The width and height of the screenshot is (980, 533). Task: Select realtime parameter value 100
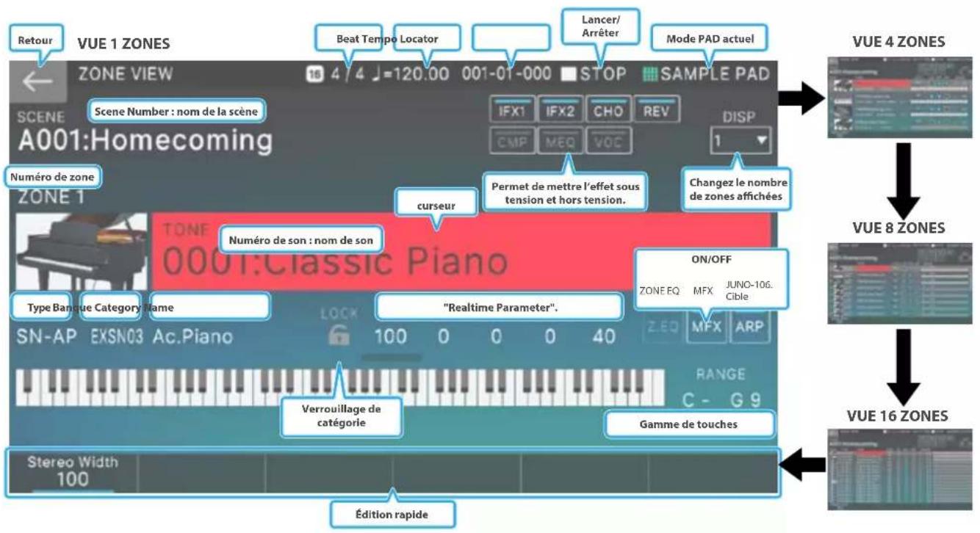(389, 338)
